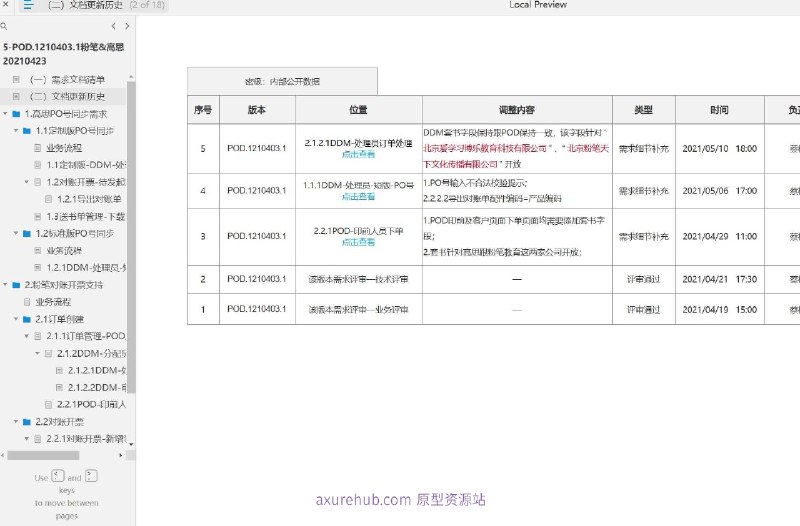Go to previous page arrow

click(x=113, y=26)
